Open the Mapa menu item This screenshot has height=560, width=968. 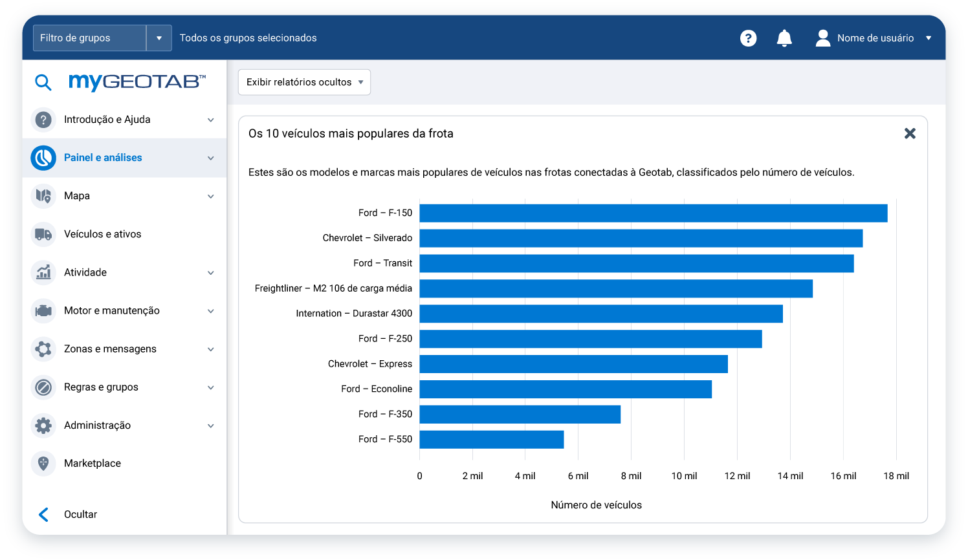[x=124, y=196]
